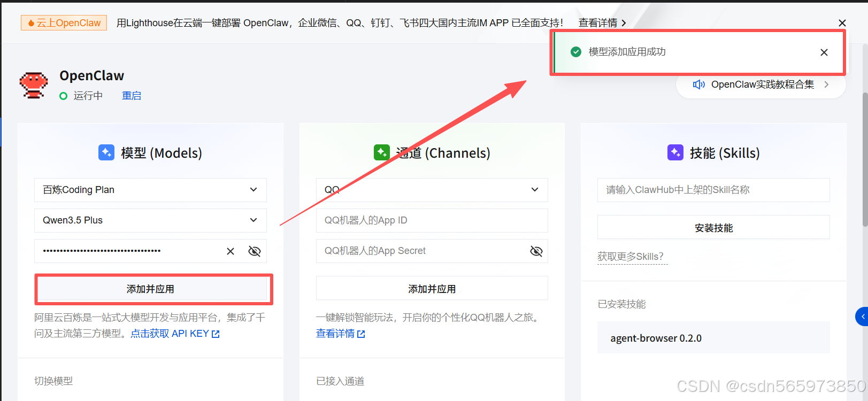Click the 模型 (Models) heading
This screenshot has height=401, width=868.
(x=162, y=153)
